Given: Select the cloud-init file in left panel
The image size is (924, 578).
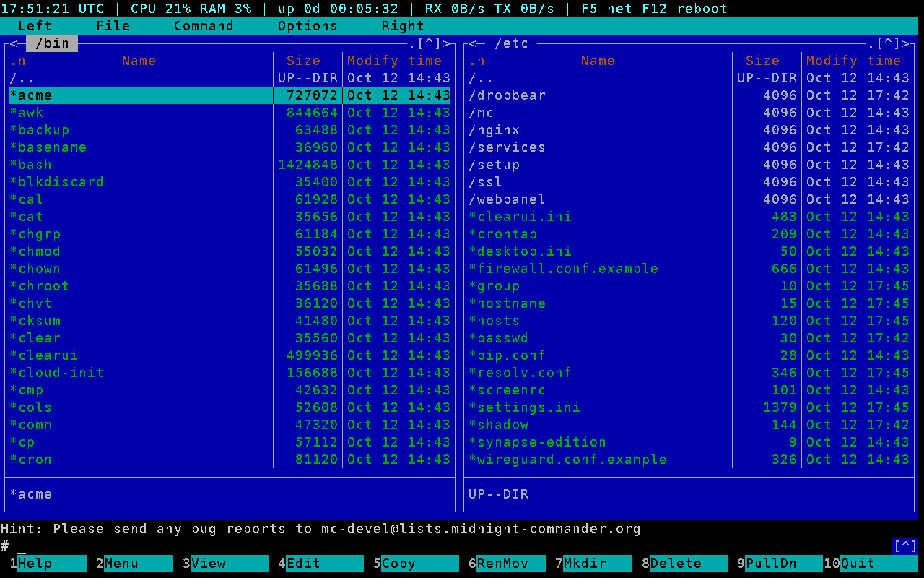Looking at the screenshot, I should click(230, 373).
